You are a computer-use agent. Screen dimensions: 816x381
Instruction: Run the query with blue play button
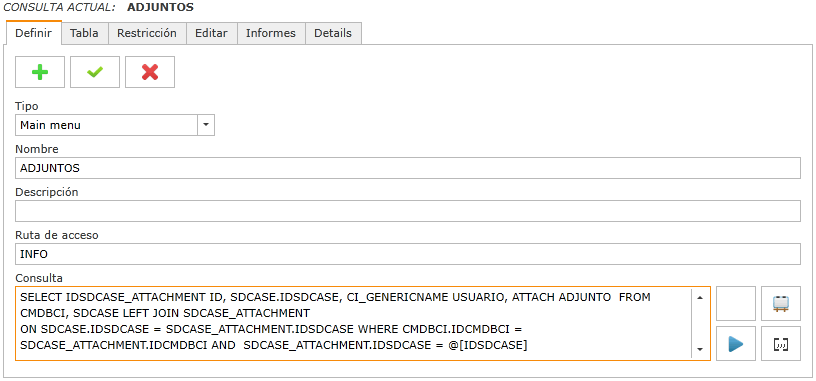(x=736, y=344)
